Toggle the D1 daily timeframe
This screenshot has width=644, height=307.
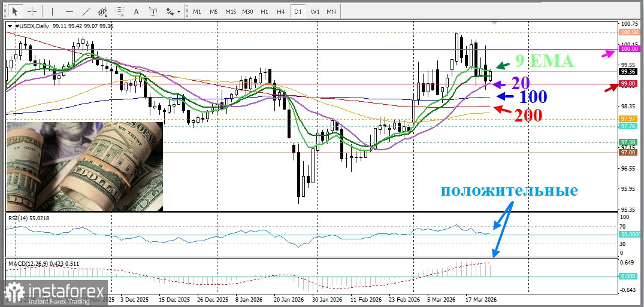pos(297,11)
